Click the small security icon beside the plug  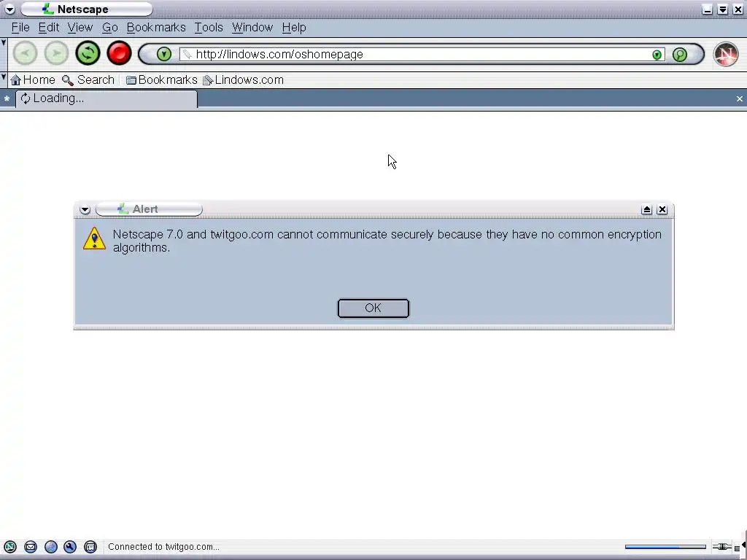(x=737, y=548)
